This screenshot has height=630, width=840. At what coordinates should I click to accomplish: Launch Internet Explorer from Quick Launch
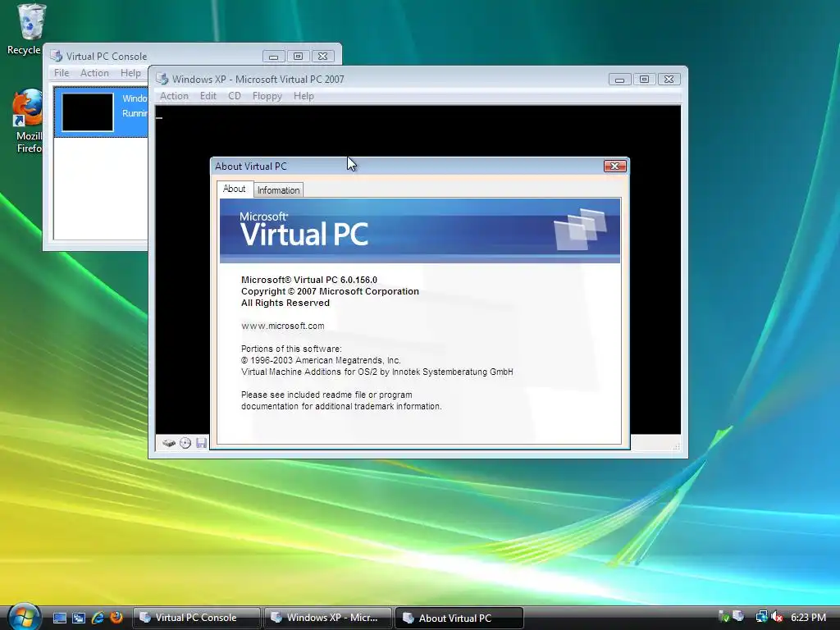[98, 618]
